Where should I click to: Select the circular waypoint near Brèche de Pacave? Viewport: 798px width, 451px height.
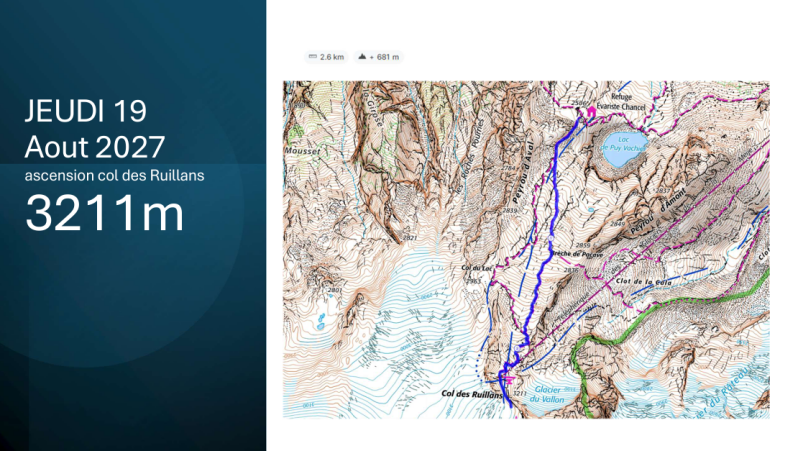tap(551, 238)
